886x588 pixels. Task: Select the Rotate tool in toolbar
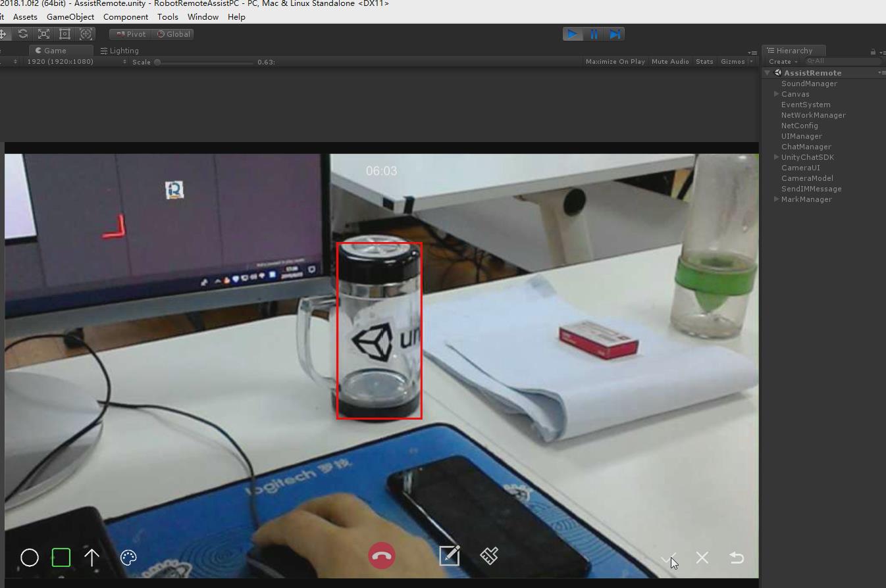pos(23,34)
